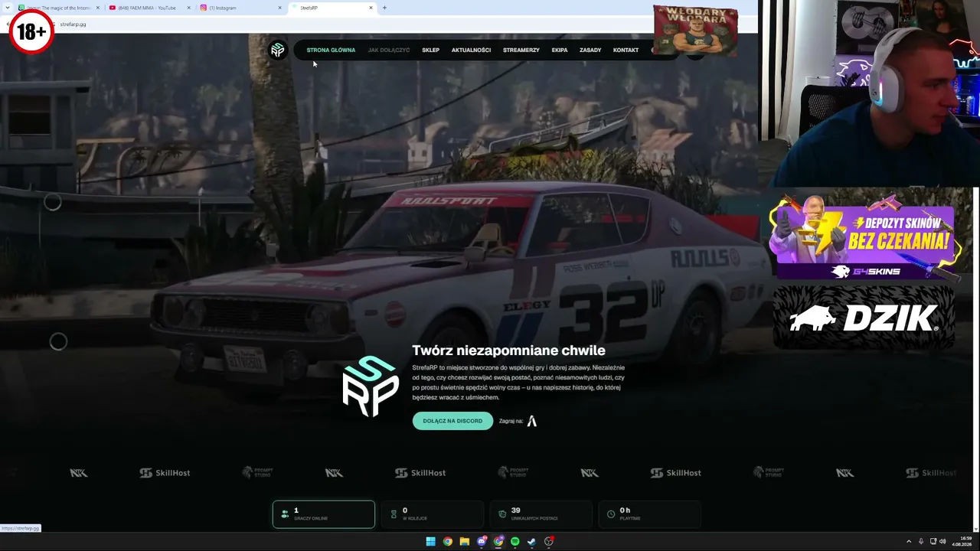Open the Ekipa page
Screen dimensions: 980x551
(560, 51)
